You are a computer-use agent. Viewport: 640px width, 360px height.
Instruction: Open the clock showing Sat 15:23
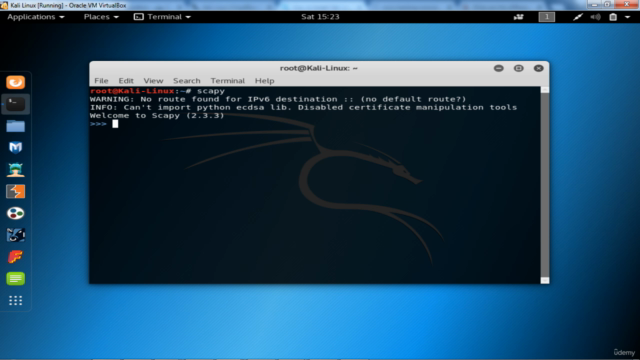click(320, 17)
